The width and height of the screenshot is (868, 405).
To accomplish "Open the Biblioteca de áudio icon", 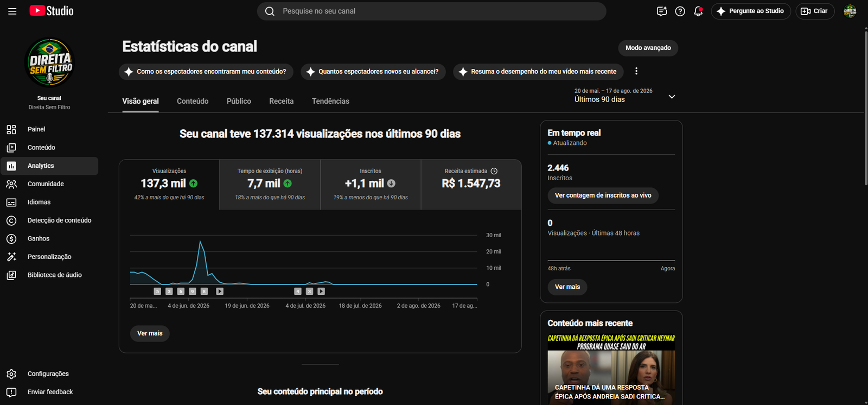I will tap(11, 275).
